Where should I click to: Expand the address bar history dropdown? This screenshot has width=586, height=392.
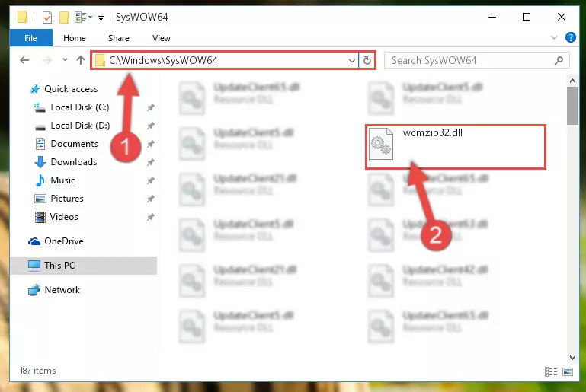351,60
